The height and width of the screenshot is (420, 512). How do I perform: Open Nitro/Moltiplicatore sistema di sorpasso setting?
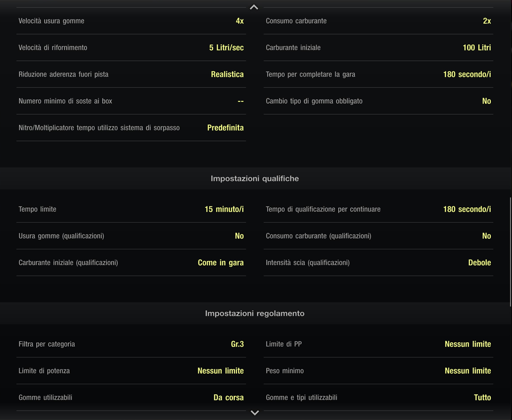point(131,128)
